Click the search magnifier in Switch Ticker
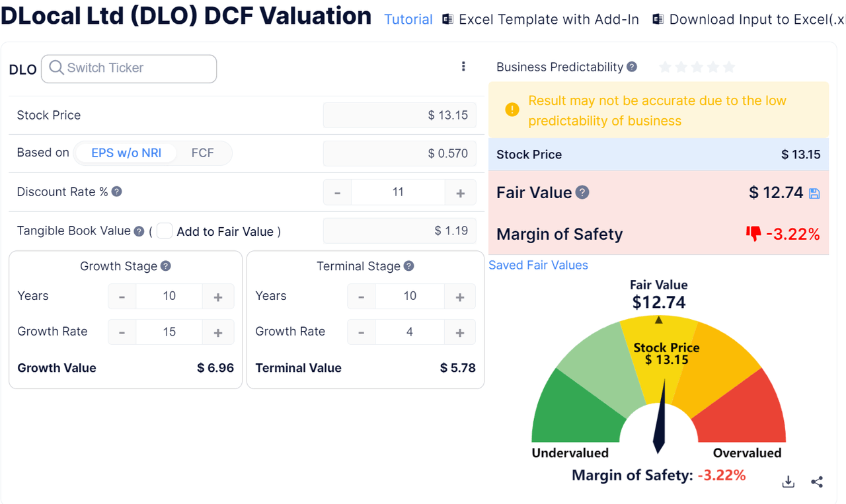Image resolution: width=846 pixels, height=504 pixels. click(x=56, y=69)
